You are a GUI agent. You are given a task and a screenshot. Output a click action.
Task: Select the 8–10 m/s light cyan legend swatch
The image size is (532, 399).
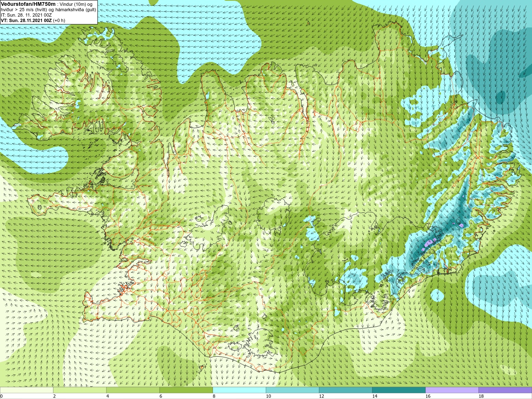click(x=239, y=390)
